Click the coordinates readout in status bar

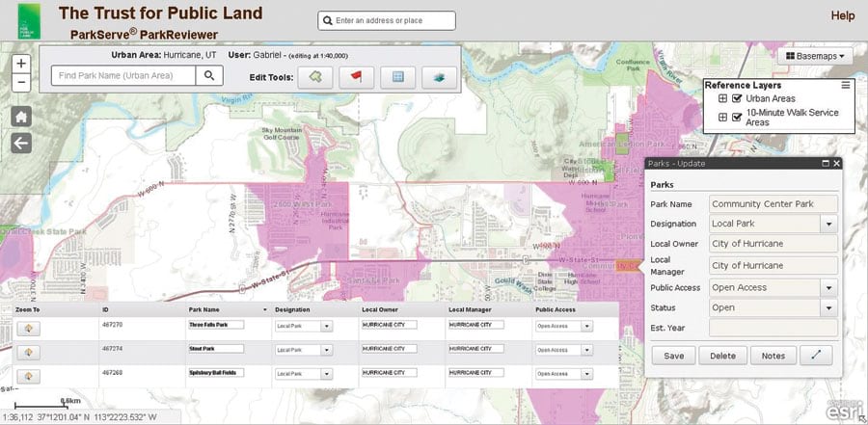[80, 416]
